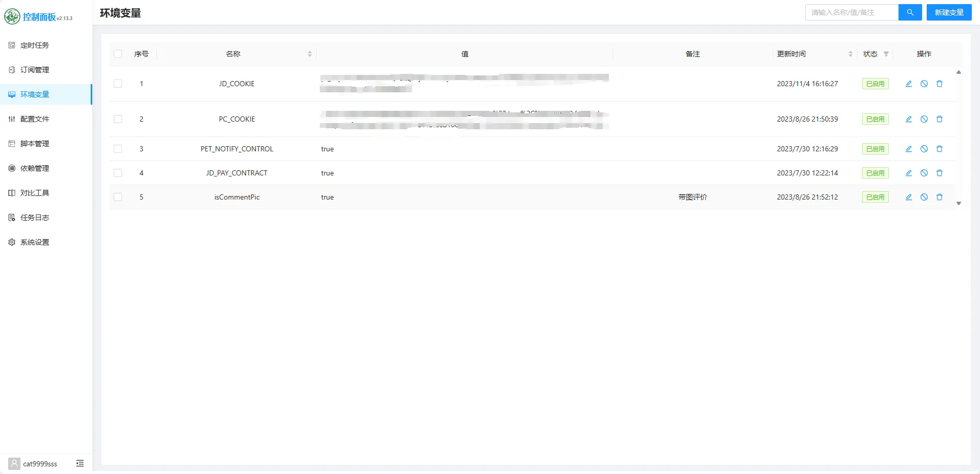Open 定时任务 in the sidebar
This screenshot has height=474, width=980.
[x=46, y=45]
